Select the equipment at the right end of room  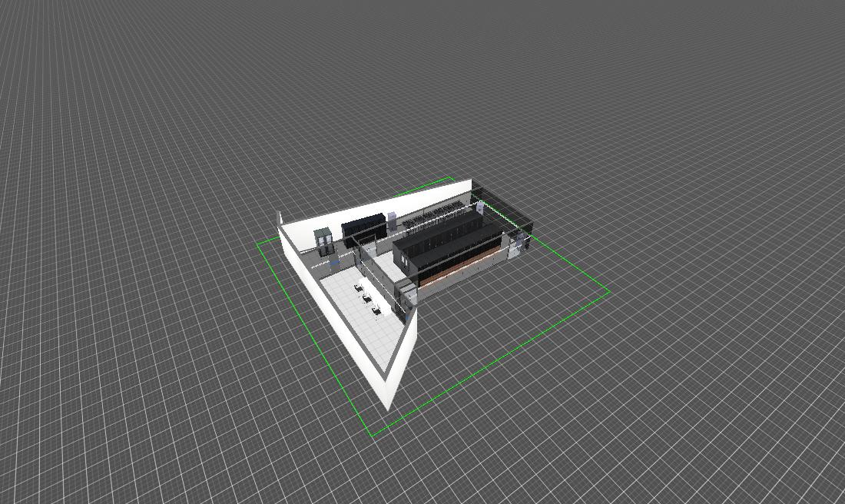click(522, 241)
